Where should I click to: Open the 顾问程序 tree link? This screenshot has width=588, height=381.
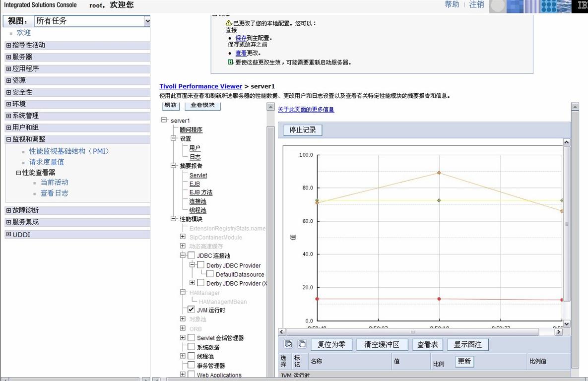click(191, 130)
